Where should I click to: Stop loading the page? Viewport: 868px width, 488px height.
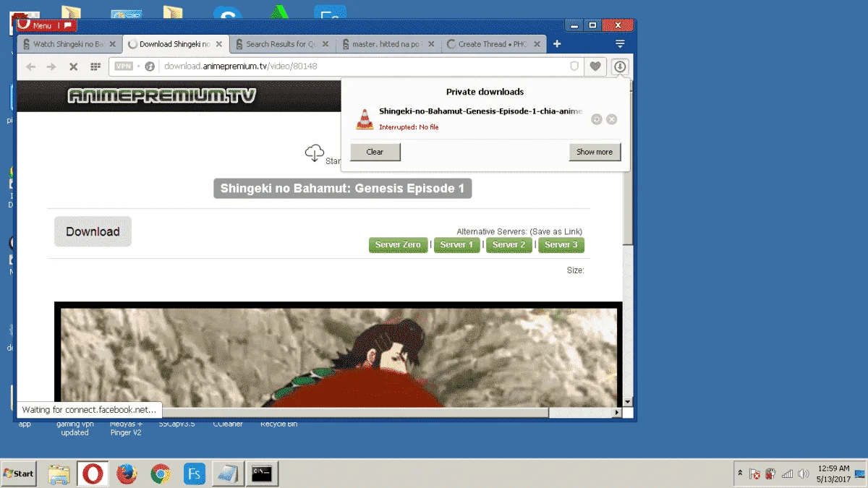(x=73, y=67)
